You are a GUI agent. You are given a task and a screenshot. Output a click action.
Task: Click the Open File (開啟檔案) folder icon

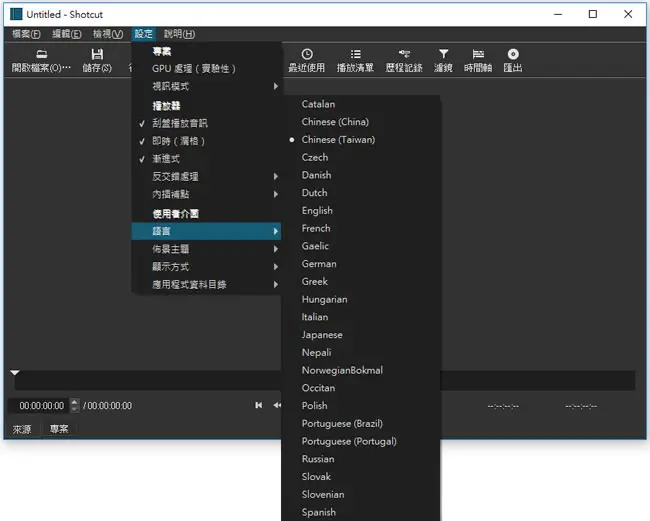tap(41, 54)
